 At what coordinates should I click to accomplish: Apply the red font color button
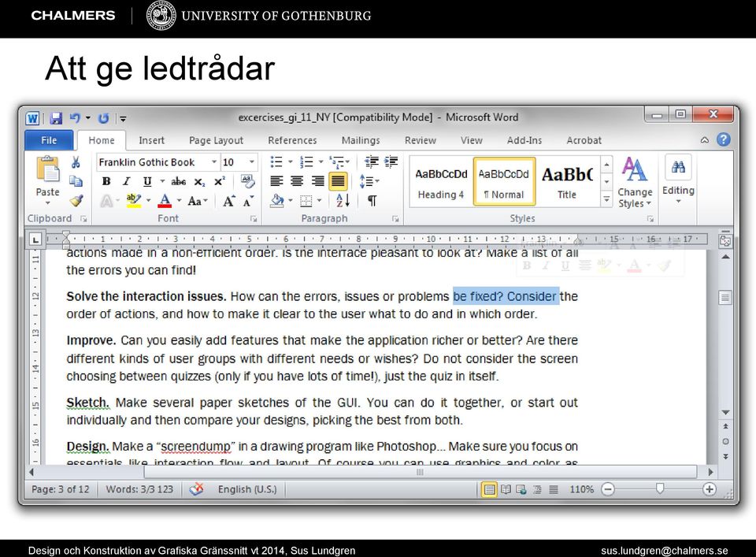[165, 201]
